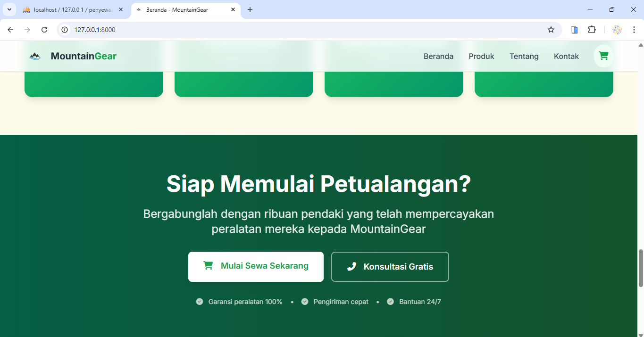Viewport: 644px width, 337px height.
Task: Bookmark this page with the star icon
Action: pos(551,30)
